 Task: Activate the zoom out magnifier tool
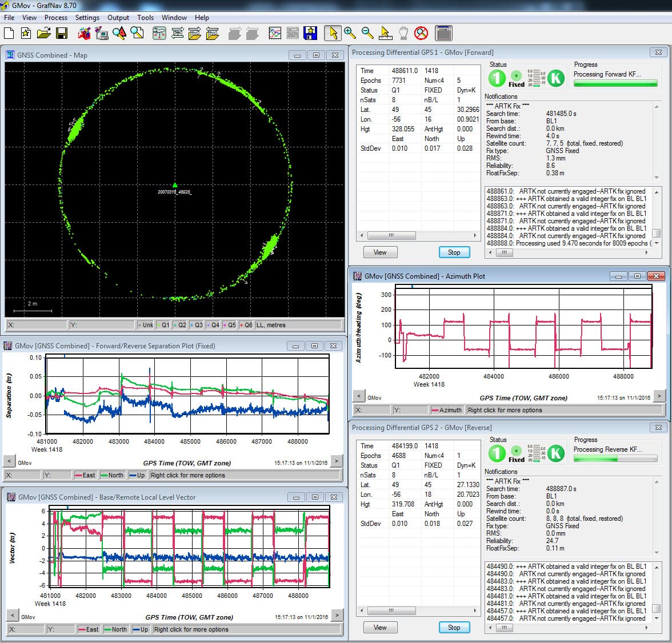(x=368, y=33)
